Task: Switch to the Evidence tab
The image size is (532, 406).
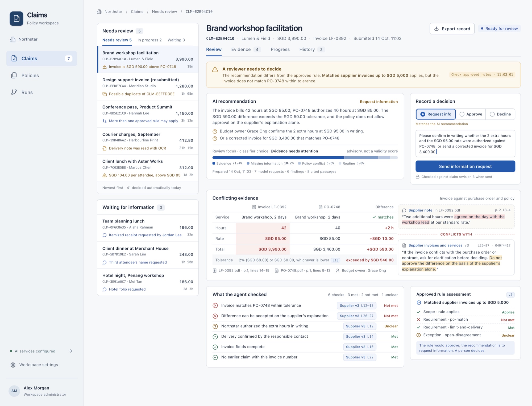Action: pos(246,49)
